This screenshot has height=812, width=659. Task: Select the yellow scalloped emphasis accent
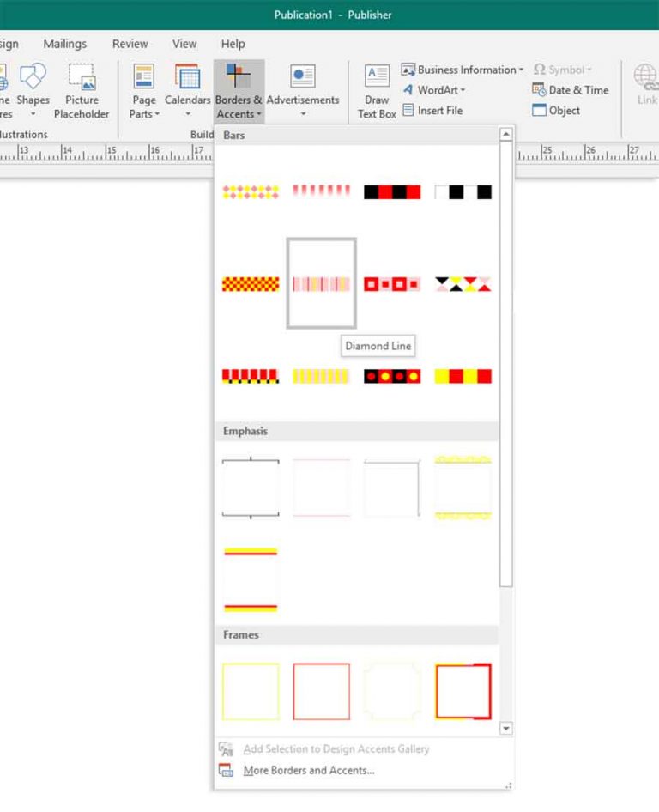(x=463, y=488)
